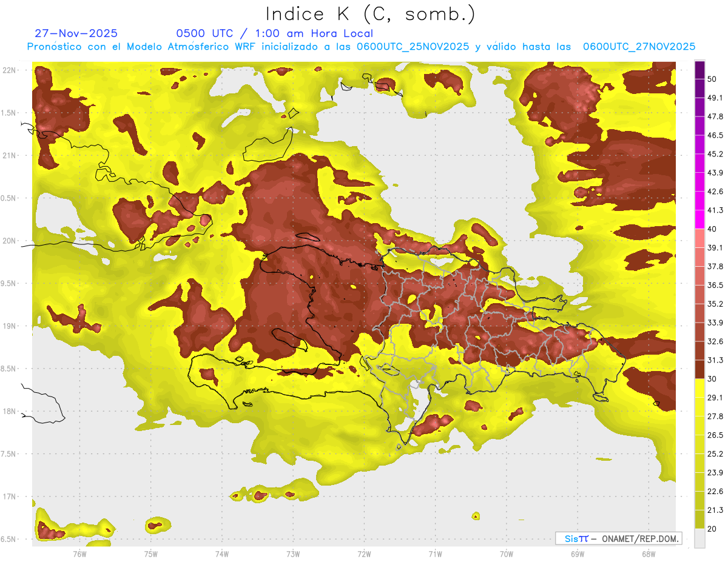Click the "17N" latitude label
The width and height of the screenshot is (728, 562).
8,497
